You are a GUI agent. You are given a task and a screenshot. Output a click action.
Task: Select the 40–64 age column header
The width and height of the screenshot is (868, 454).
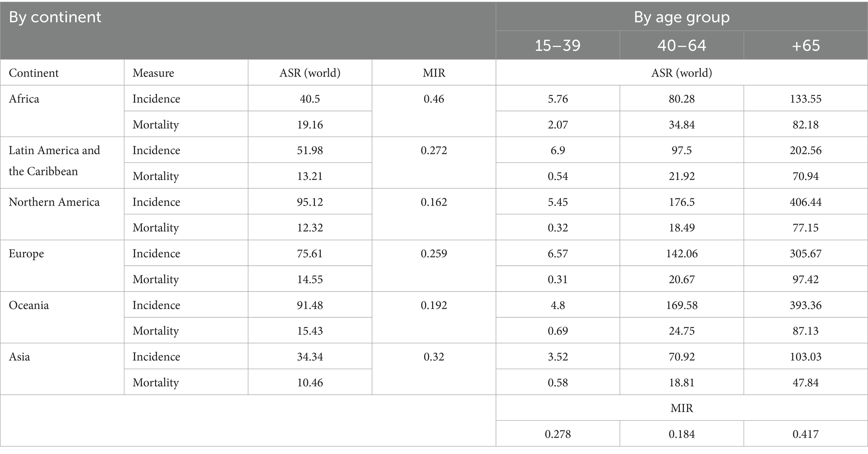pyautogui.click(x=682, y=45)
